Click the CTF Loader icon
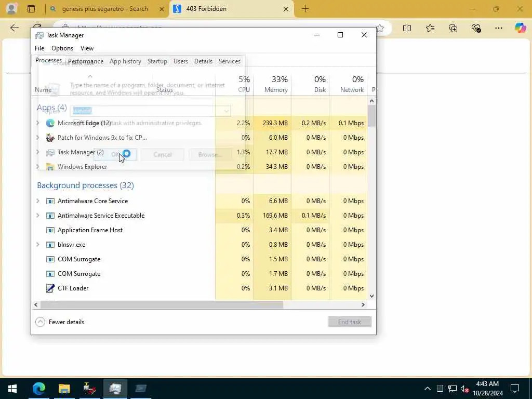Viewport: 532px width, 399px height. 50,288
